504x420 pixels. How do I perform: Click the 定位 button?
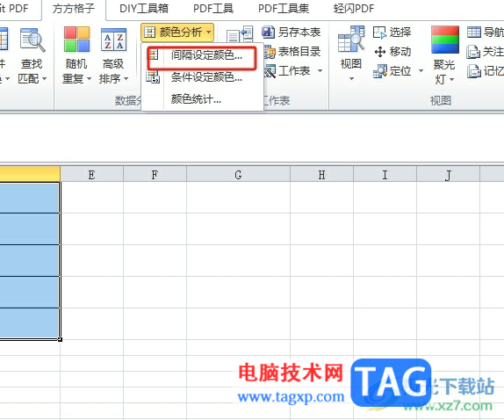pos(392,71)
